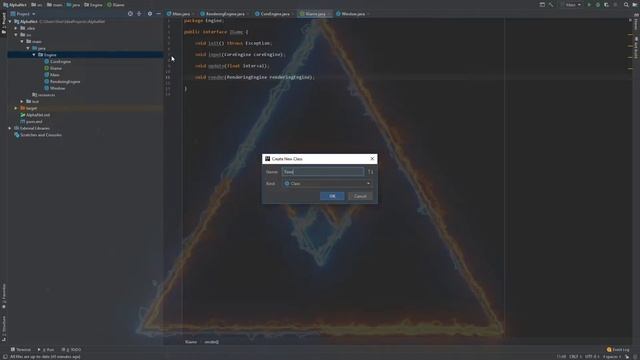This screenshot has width=640, height=360.
Task: Open the Run tool window
Action: point(46,350)
